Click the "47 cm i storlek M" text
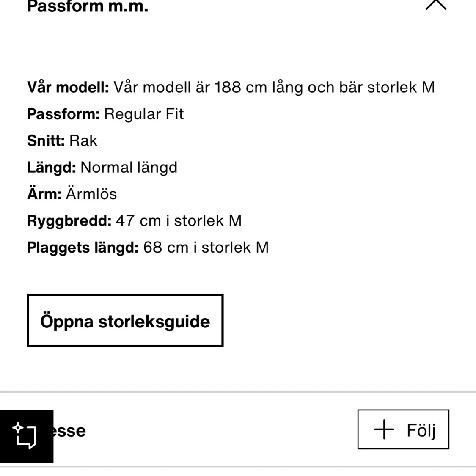Screen dimensions: 476x476 [179, 220]
